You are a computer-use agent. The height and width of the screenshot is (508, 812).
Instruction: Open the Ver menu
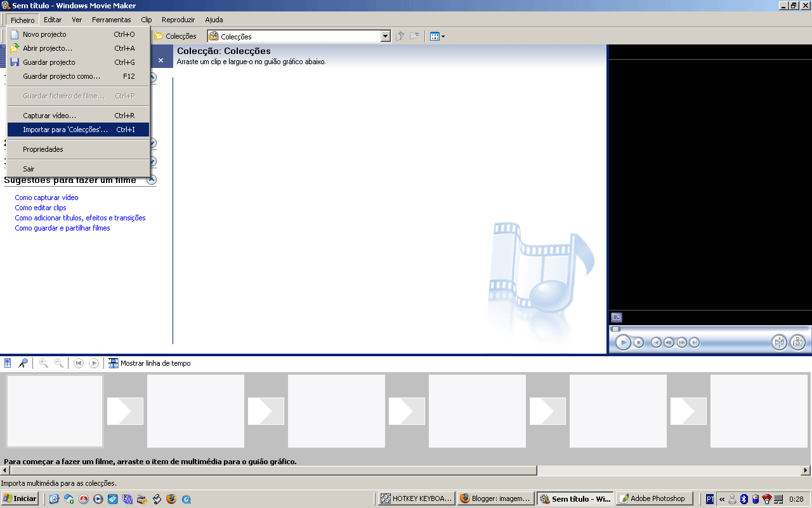coord(77,20)
